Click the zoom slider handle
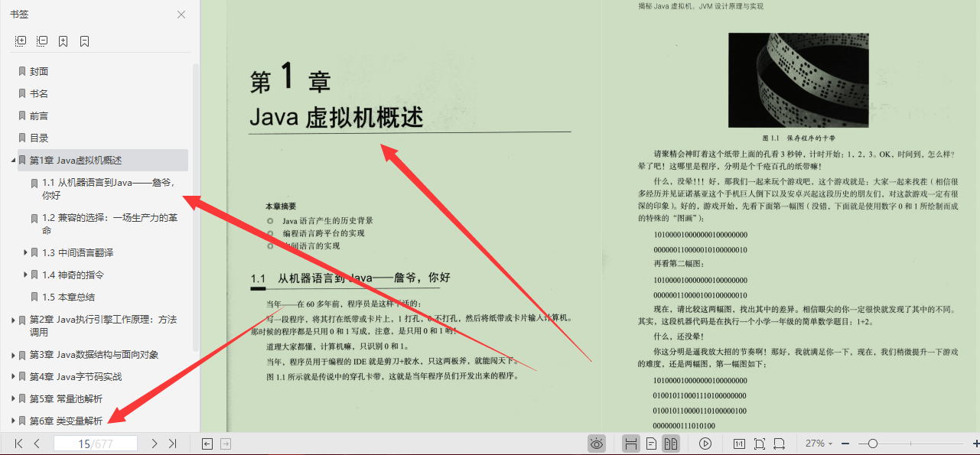 [872, 444]
